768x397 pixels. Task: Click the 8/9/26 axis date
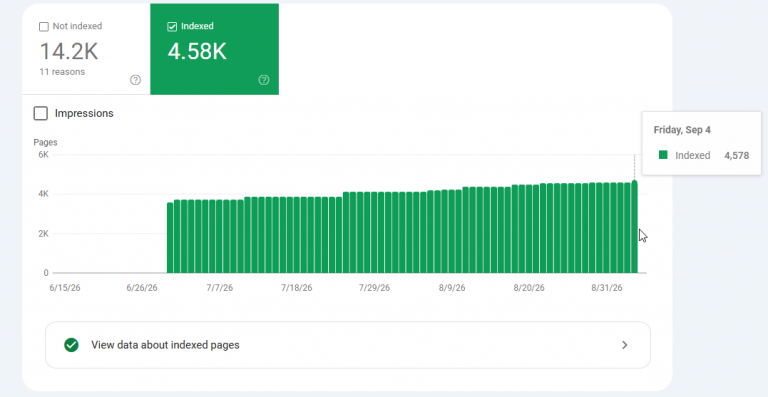click(x=452, y=288)
